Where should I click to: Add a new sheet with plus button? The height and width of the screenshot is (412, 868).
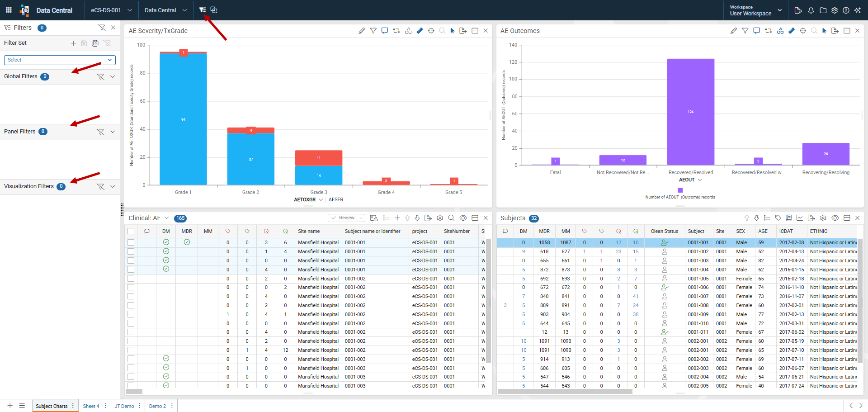10,406
